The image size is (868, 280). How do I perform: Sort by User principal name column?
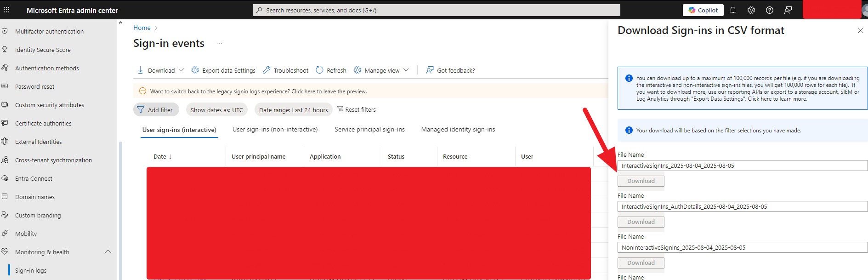pyautogui.click(x=259, y=156)
